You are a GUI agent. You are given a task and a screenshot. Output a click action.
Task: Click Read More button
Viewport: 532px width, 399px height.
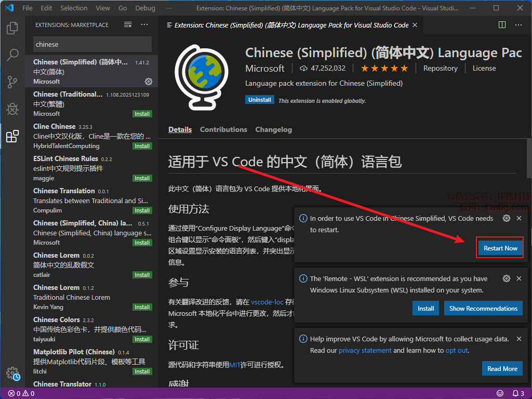point(502,368)
